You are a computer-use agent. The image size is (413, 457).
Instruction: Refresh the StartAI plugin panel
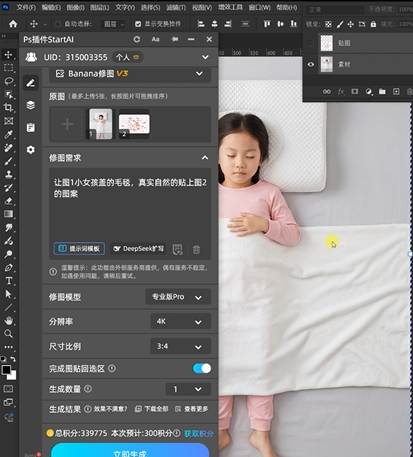[x=137, y=39]
